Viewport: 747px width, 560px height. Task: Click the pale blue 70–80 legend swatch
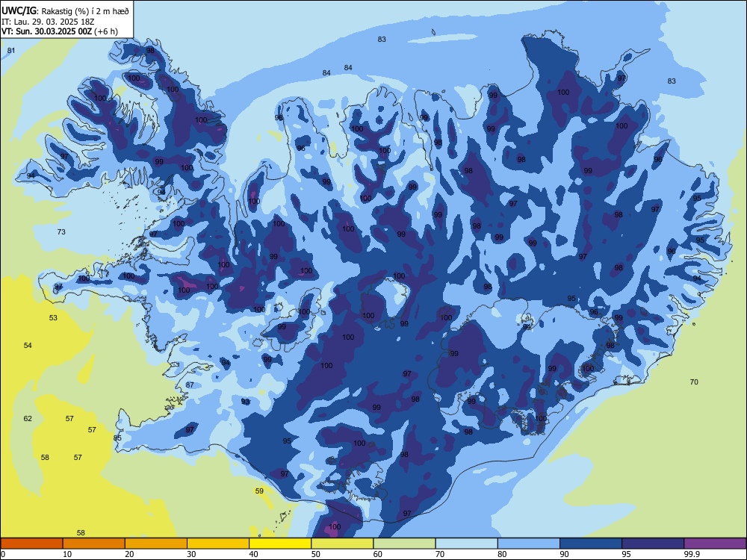(467, 544)
